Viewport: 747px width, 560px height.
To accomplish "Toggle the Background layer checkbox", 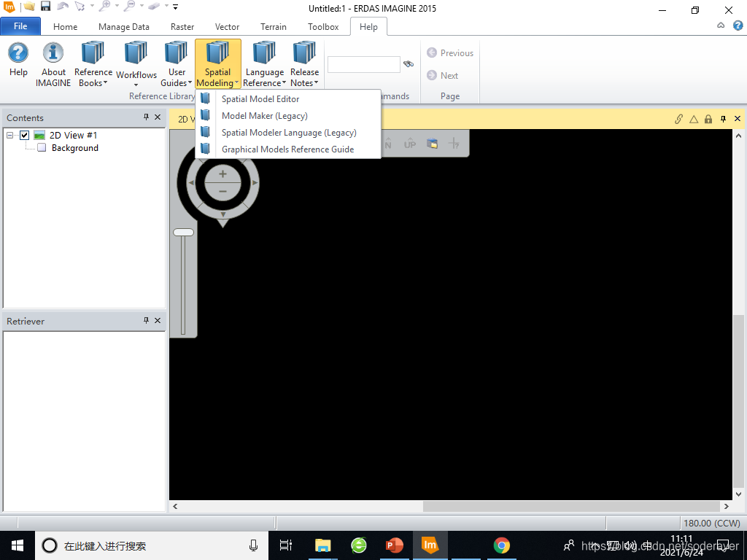I will coord(42,147).
